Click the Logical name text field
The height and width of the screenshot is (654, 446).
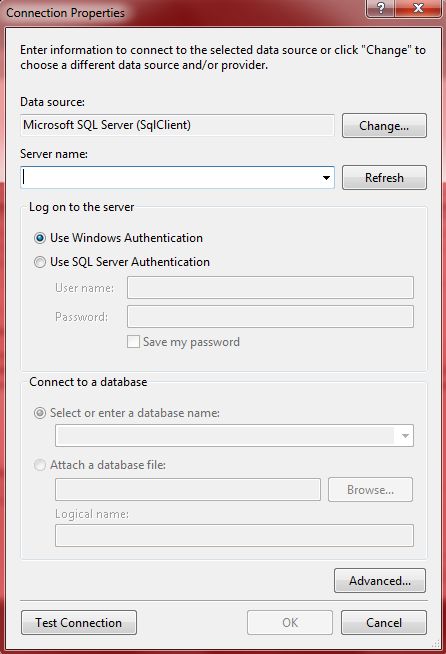point(234,536)
